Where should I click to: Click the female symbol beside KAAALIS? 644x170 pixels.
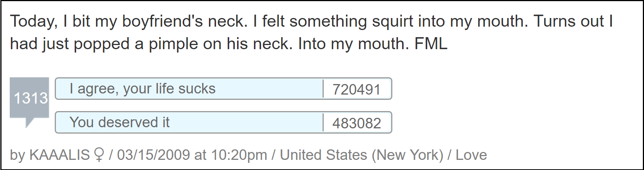click(x=99, y=155)
